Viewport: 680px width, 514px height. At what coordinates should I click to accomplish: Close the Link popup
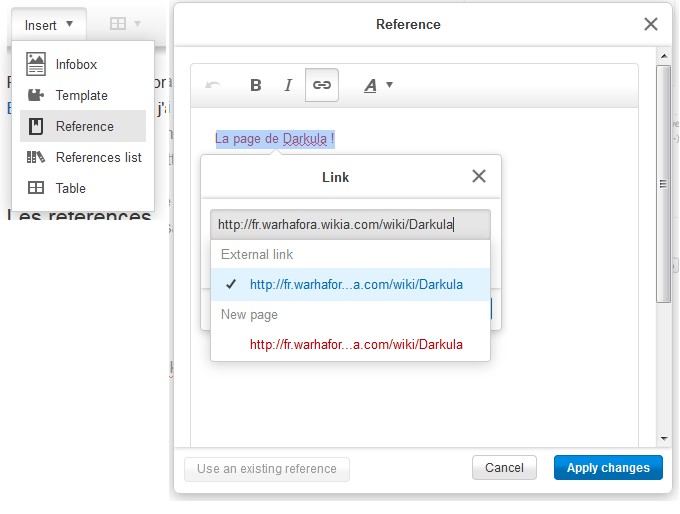479,177
